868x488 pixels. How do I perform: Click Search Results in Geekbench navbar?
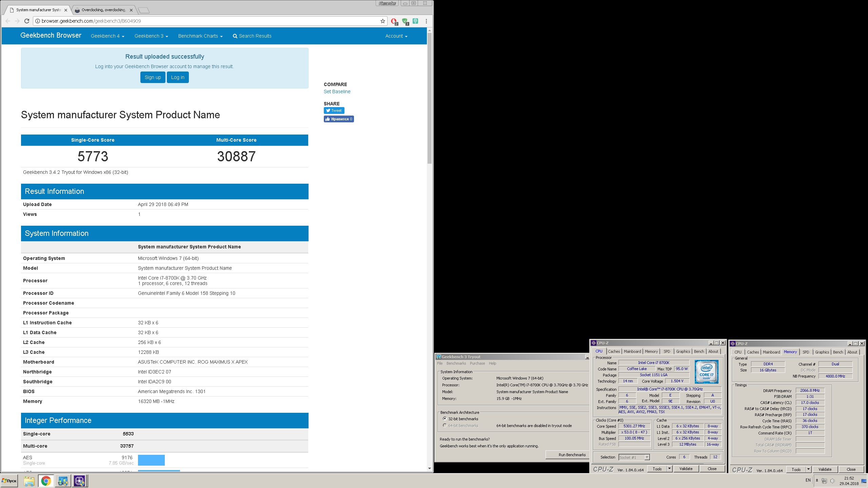coord(252,36)
